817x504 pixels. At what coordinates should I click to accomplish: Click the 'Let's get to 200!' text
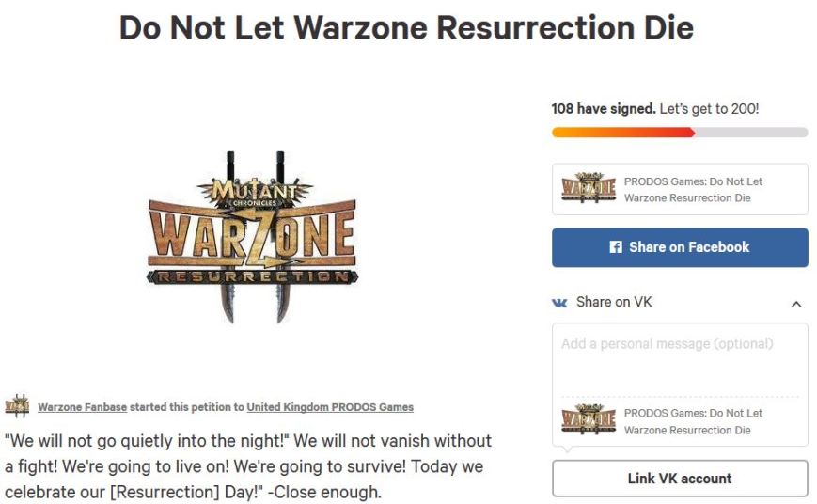[x=709, y=109]
